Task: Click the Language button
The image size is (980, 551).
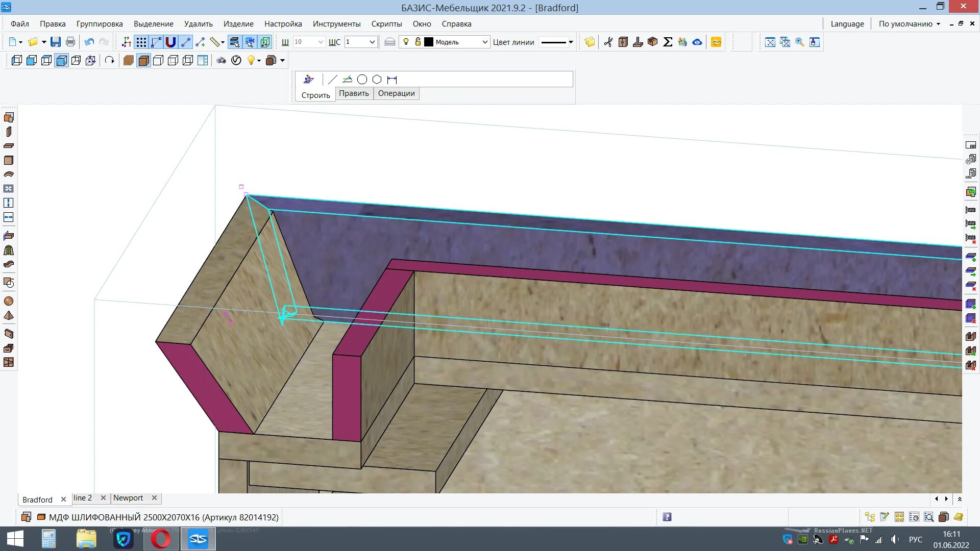Action: coord(847,24)
